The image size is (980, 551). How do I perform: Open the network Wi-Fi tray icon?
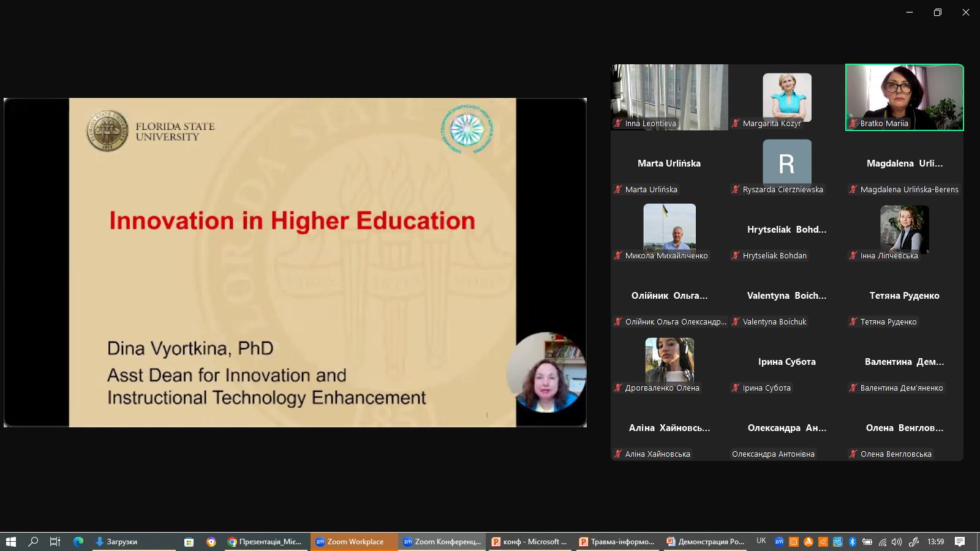[883, 542]
